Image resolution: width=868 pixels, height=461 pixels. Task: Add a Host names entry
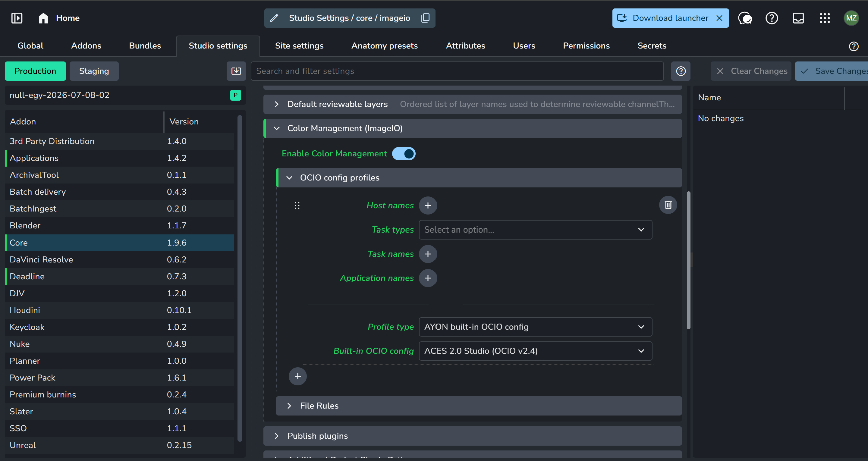point(428,205)
